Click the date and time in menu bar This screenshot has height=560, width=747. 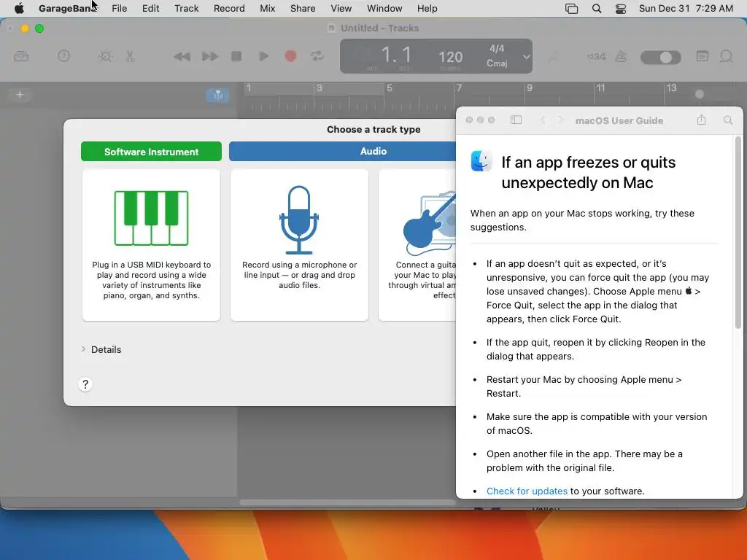pos(686,8)
